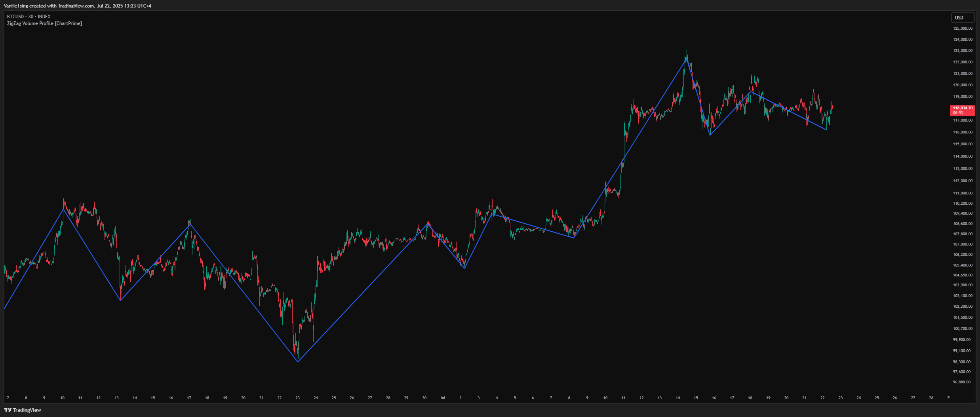Click the 96,880.00 price axis label
Viewport: 980px width, 417px height.
(962, 382)
